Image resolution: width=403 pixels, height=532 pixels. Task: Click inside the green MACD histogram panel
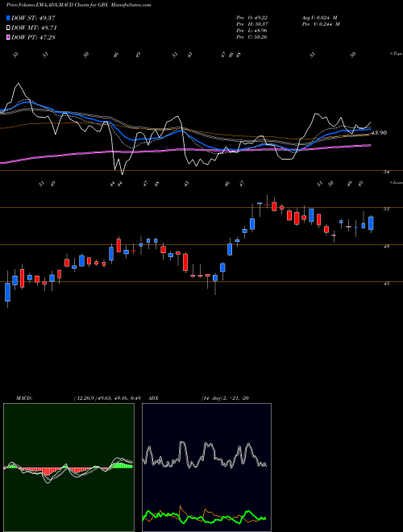click(69, 468)
